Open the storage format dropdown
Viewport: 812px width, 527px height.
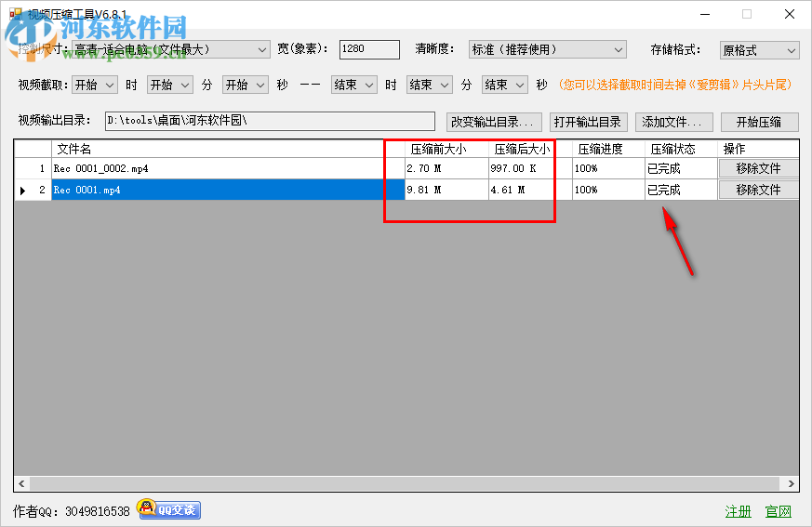(759, 50)
